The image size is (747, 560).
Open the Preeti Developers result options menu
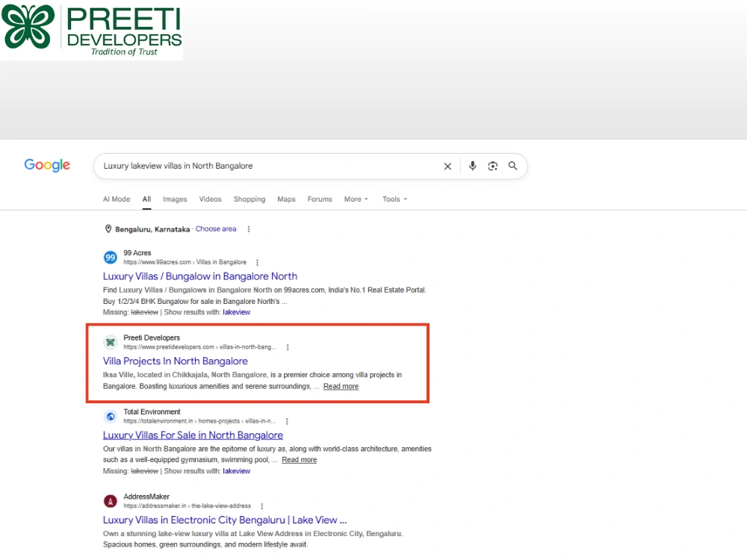288,347
